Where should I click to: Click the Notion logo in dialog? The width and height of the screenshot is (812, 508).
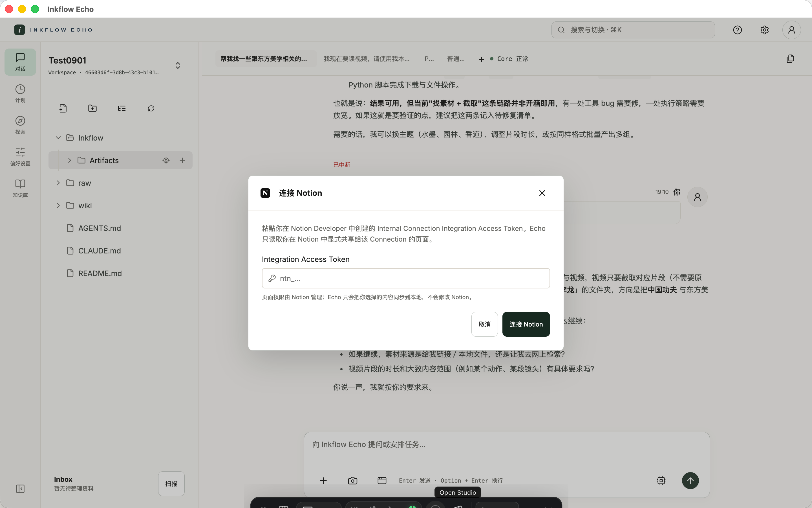(265, 193)
